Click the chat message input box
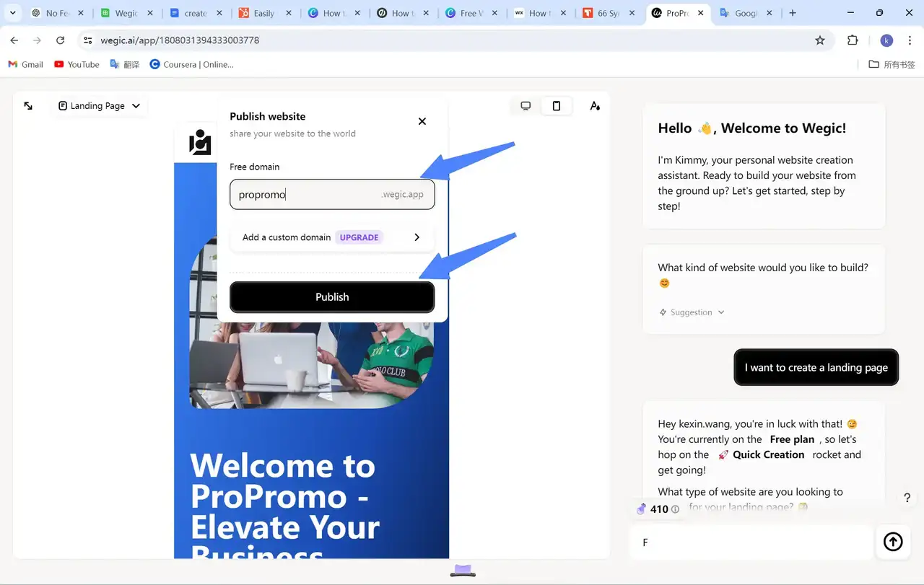Viewport: 924px width, 585px height. pos(751,542)
